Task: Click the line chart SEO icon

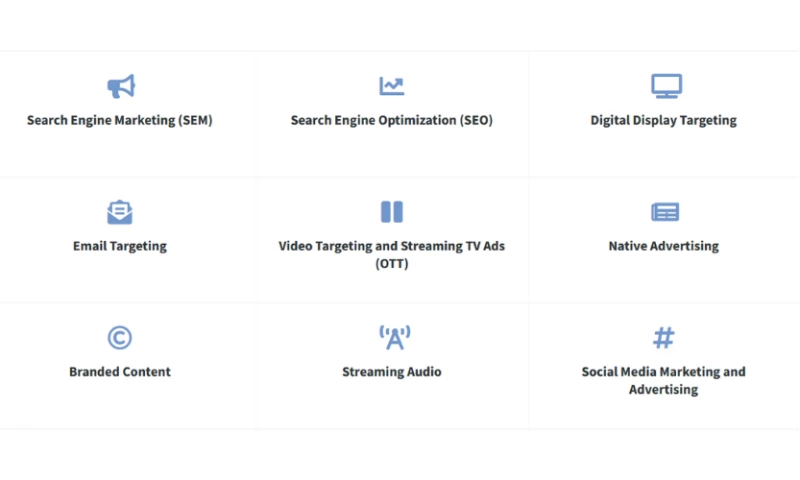Action: click(392, 86)
